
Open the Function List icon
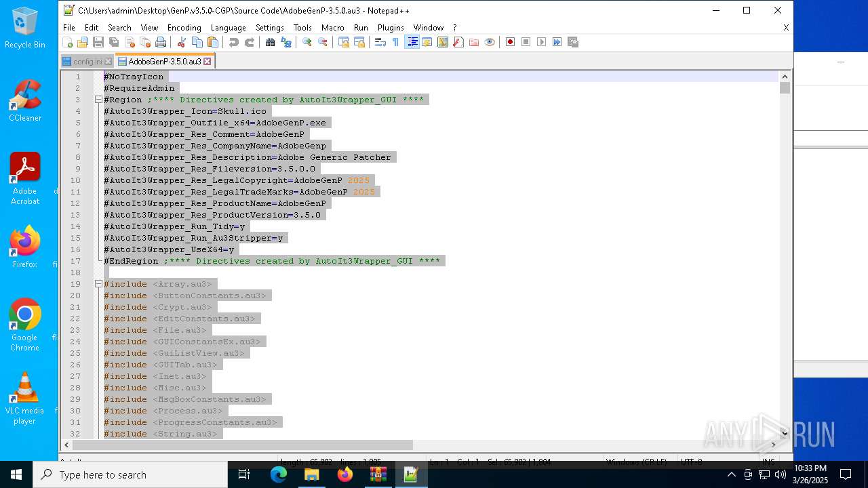click(458, 42)
